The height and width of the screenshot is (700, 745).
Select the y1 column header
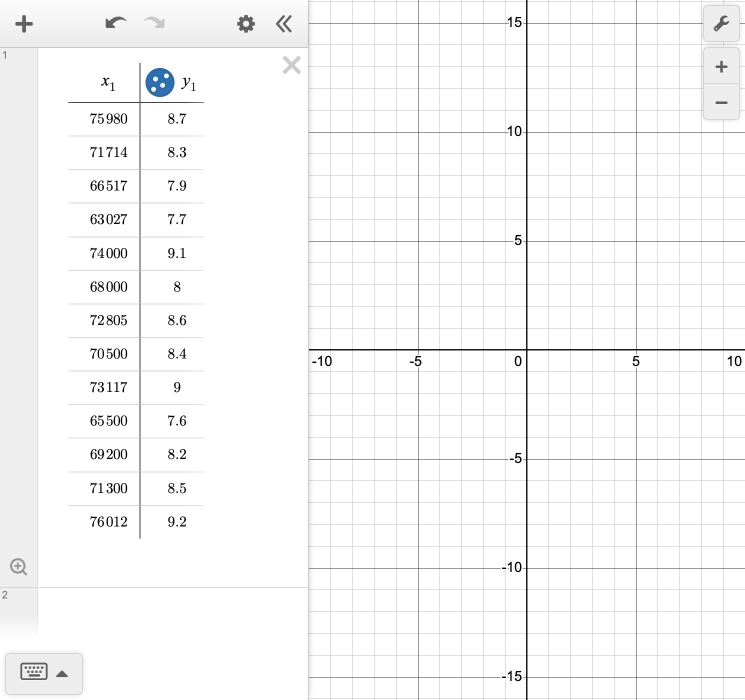189,82
